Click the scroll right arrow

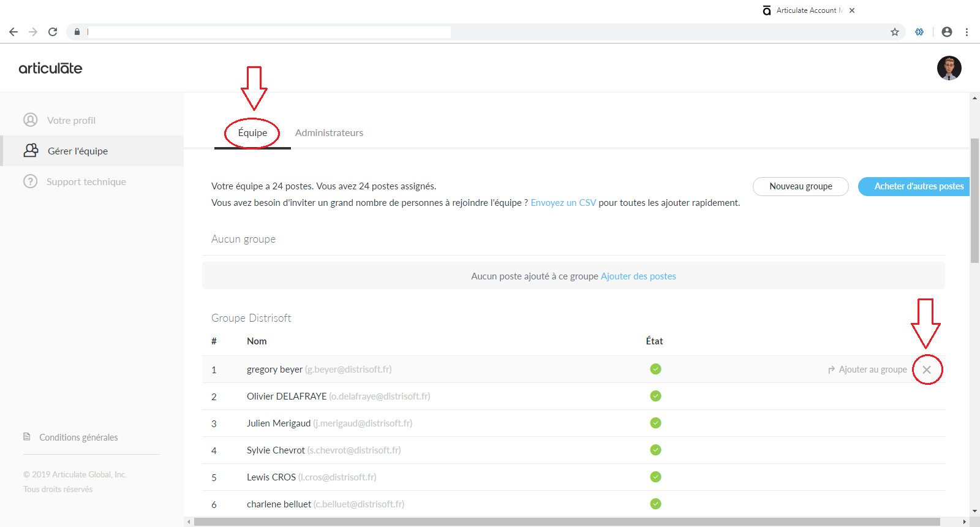(965, 522)
